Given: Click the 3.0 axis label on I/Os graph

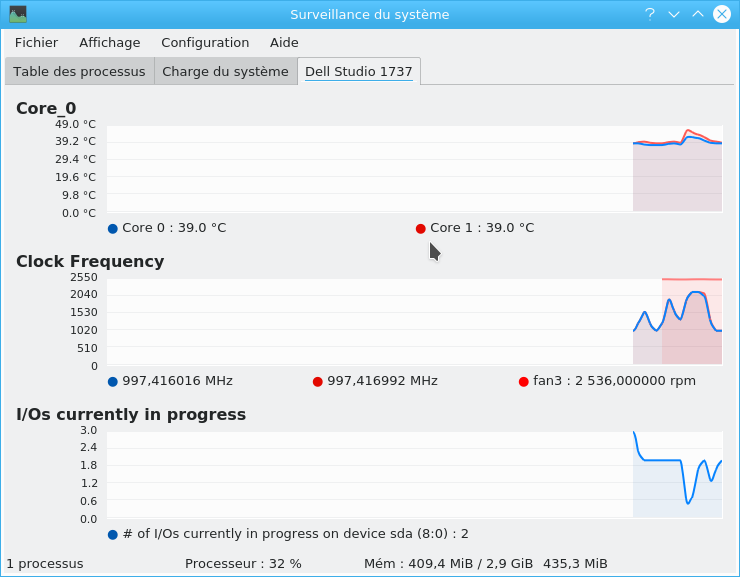Looking at the screenshot, I should click(x=88, y=430).
